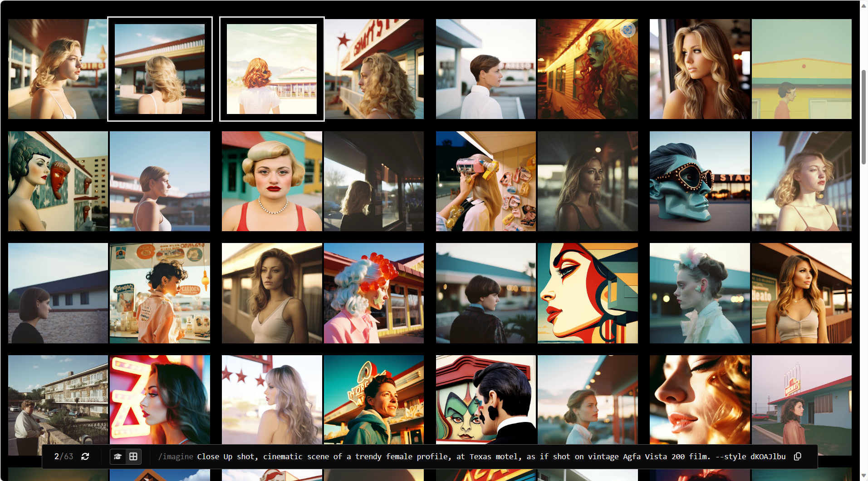The width and height of the screenshot is (868, 481).
Task: Copy the prompt with the copy icon
Action: [x=797, y=456]
